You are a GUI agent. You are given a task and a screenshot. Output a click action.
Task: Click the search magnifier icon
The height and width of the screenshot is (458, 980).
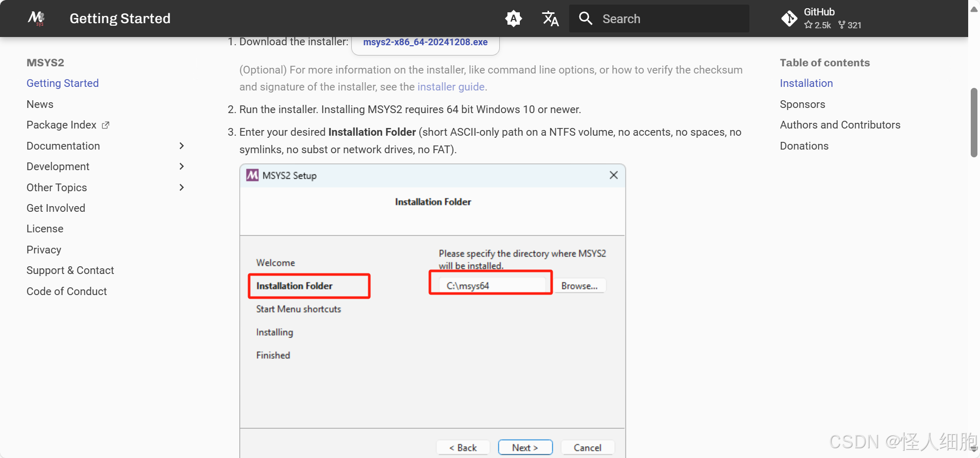tap(586, 19)
